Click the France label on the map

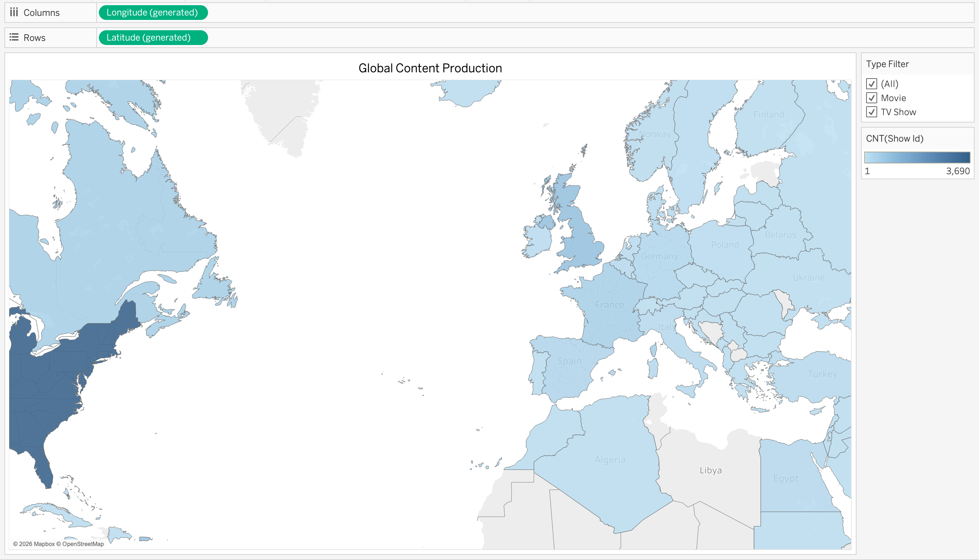609,305
